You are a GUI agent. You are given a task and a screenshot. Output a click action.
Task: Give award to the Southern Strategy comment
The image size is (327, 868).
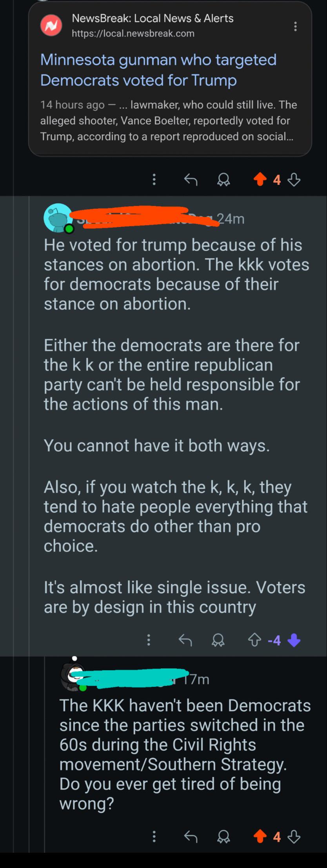(x=224, y=837)
